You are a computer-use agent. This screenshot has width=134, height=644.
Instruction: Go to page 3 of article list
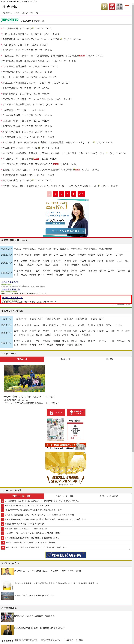(61, 194)
